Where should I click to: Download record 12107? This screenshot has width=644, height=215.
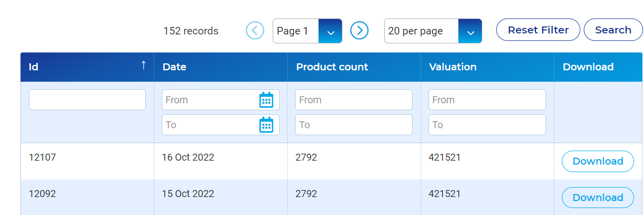coord(598,161)
